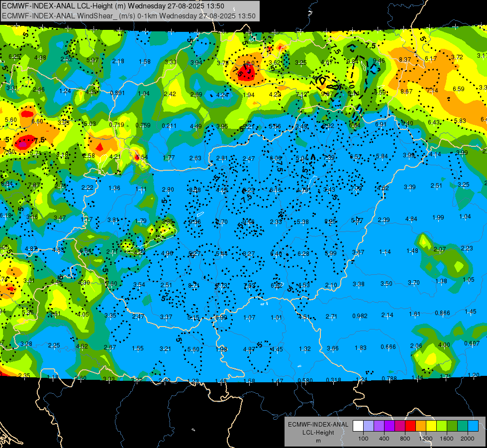Click the wind shear value 0.719

(x=116, y=125)
